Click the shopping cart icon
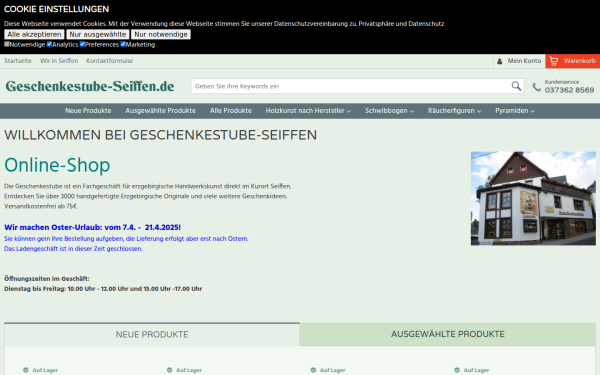 point(553,61)
